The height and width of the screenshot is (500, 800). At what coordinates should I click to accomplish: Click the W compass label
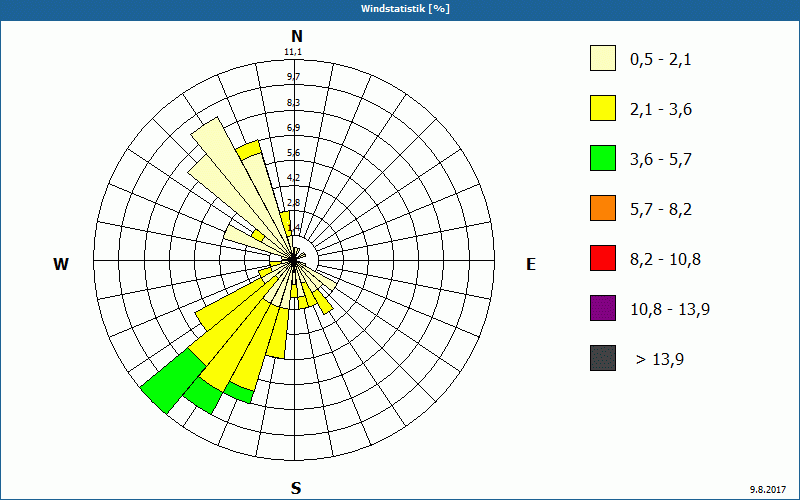point(61,264)
